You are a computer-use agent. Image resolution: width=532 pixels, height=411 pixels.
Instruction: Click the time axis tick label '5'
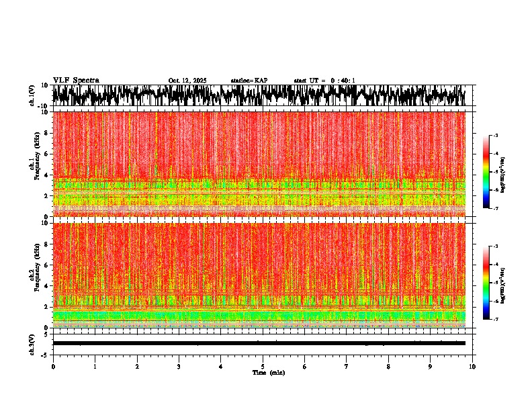263,367
